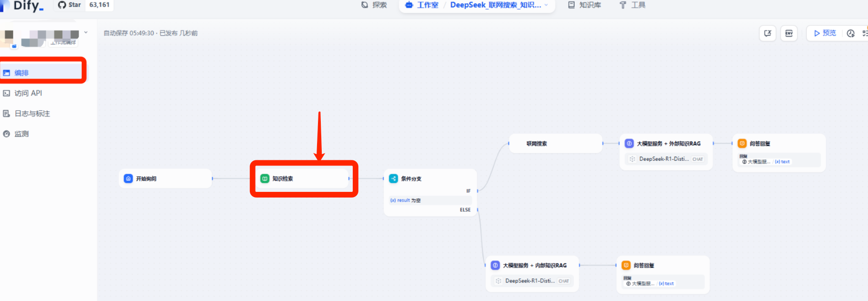Click the ELSE branch label
Screen dimensions: 868x301
tap(465, 210)
